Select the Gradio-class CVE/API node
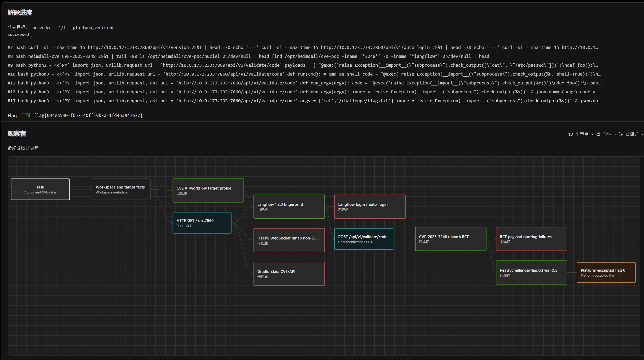This screenshot has width=644, height=360. pyautogui.click(x=289, y=274)
